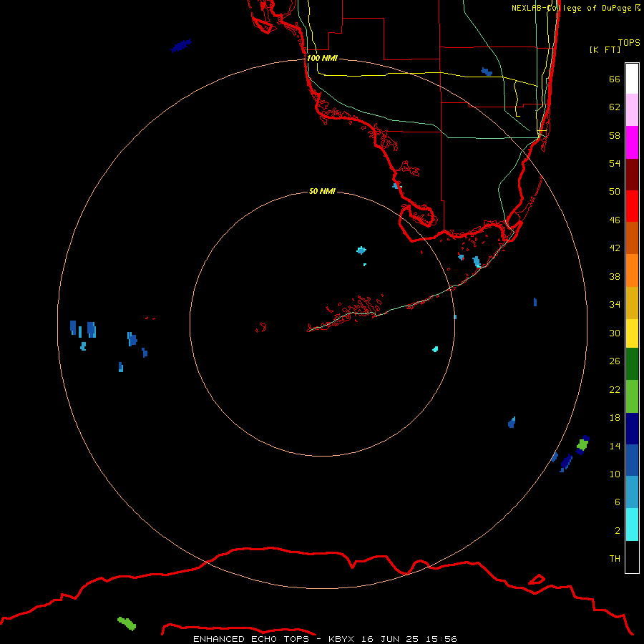Click the "50" legend value
The height and width of the screenshot is (644, 644).
click(x=615, y=192)
